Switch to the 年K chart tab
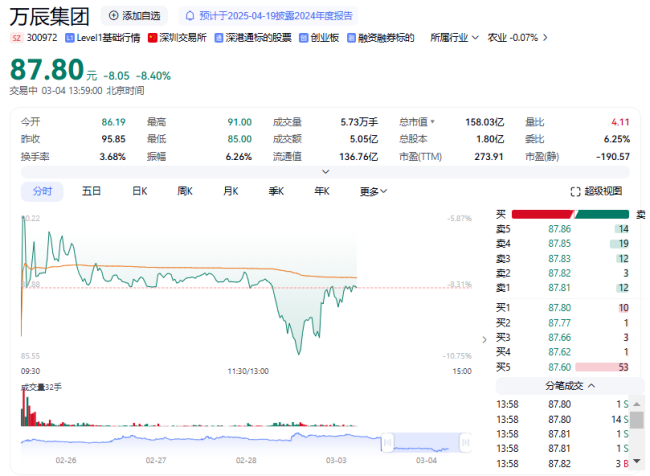Image resolution: width=650 pixels, height=476 pixels. 322,192
